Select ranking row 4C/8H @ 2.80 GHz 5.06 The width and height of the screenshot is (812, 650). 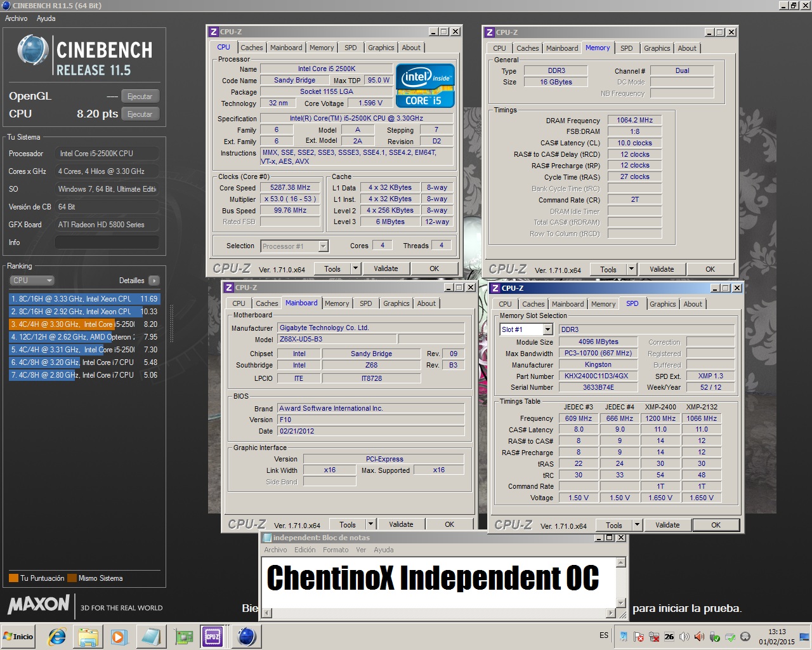tap(84, 375)
